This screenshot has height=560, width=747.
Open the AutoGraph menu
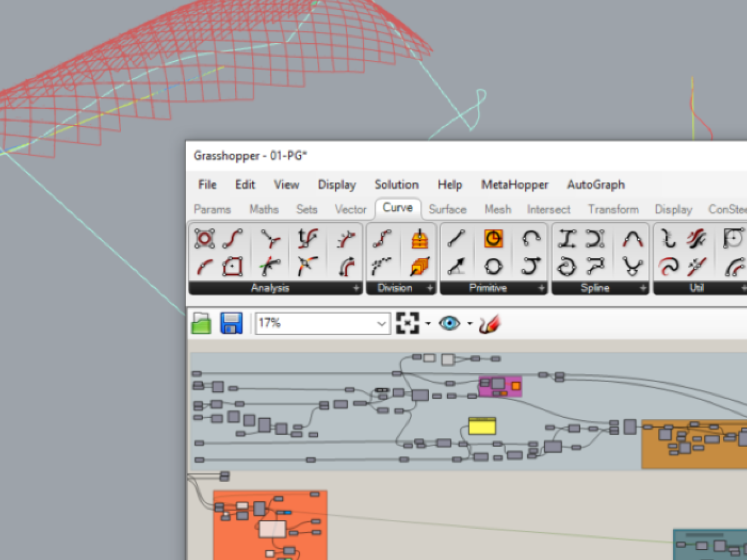point(596,185)
